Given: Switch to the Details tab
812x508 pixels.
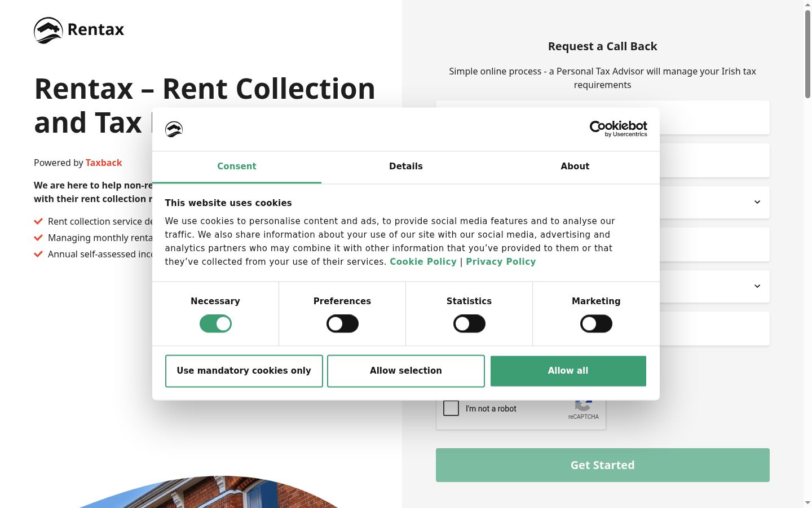Looking at the screenshot, I should [x=406, y=167].
